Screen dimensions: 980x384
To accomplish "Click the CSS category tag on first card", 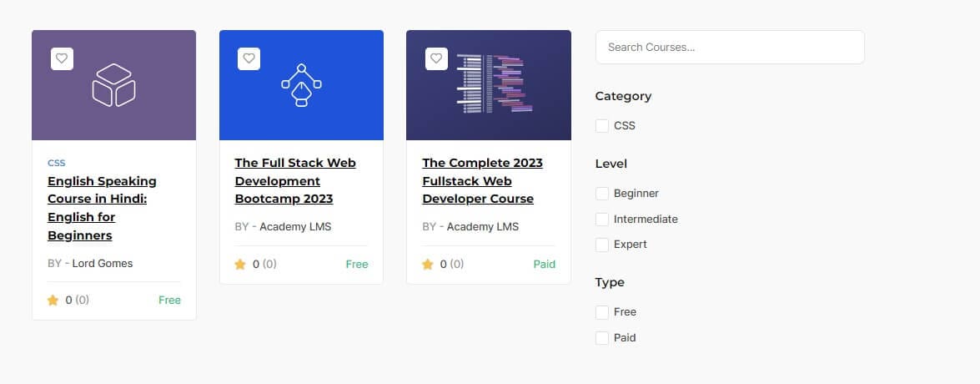I will (x=57, y=163).
